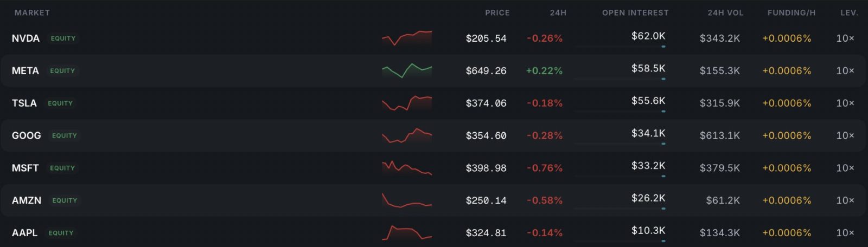Click the MARKET column header
Viewport: 868px width, 247px height.
[x=32, y=12]
